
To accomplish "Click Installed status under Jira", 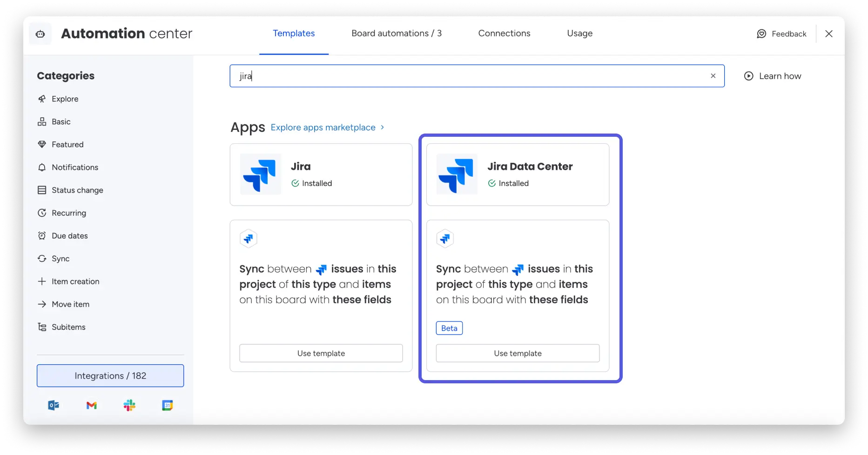I will coord(312,183).
